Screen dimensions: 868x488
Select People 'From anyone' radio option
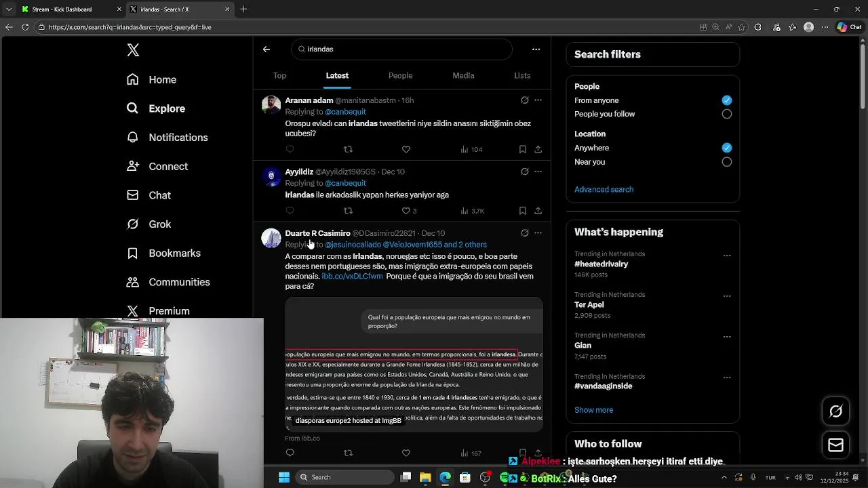click(727, 100)
